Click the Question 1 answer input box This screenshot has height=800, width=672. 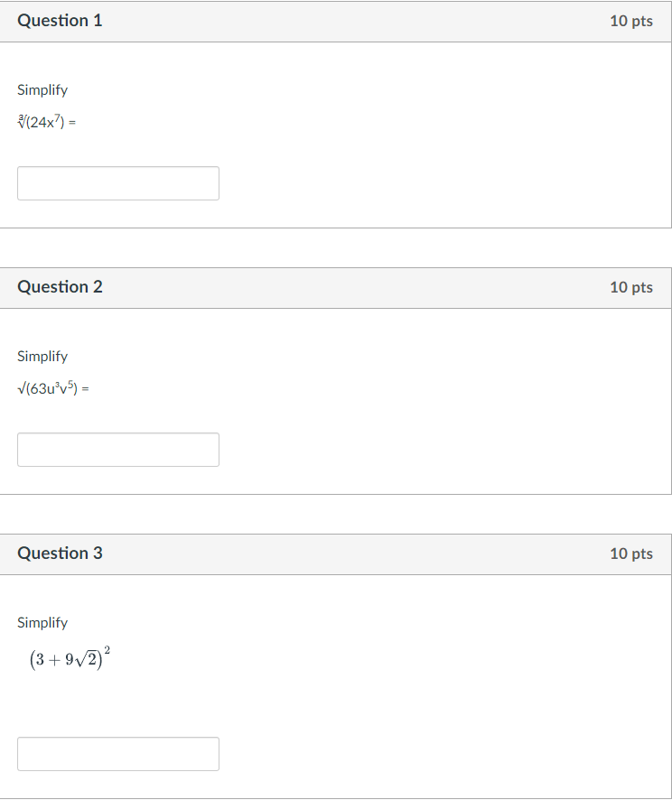tap(117, 183)
